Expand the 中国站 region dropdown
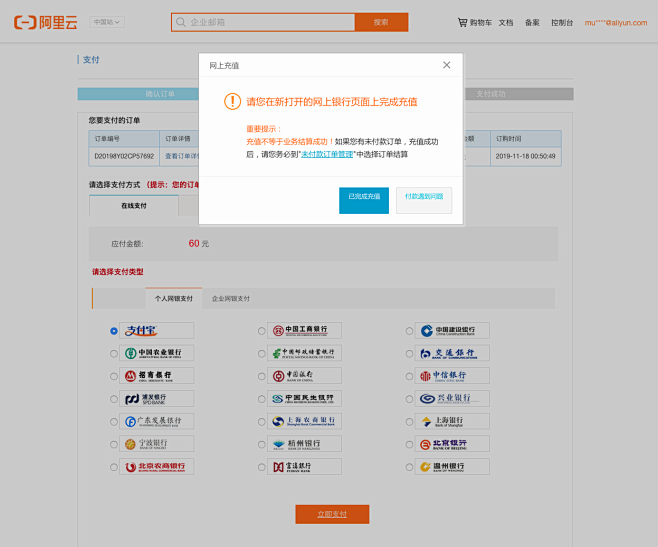 click(106, 22)
